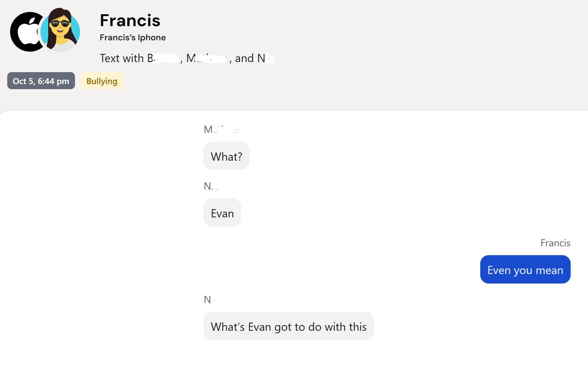
Task: Click the Francis sender label above blue bubble
Action: click(x=555, y=243)
